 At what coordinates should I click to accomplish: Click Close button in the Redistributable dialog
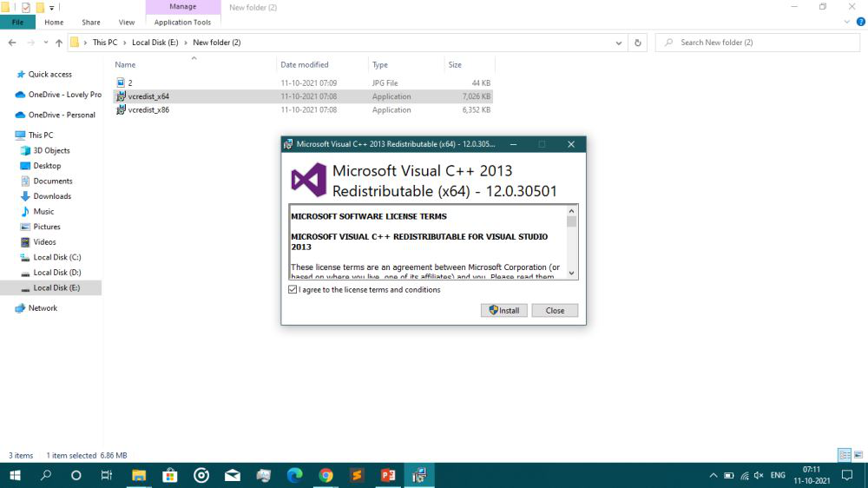[555, 310]
